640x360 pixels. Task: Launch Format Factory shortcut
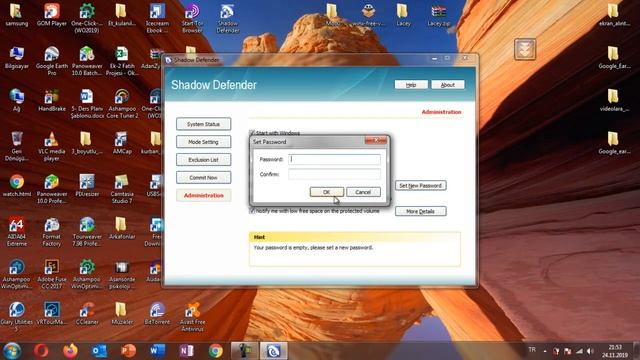[51, 231]
